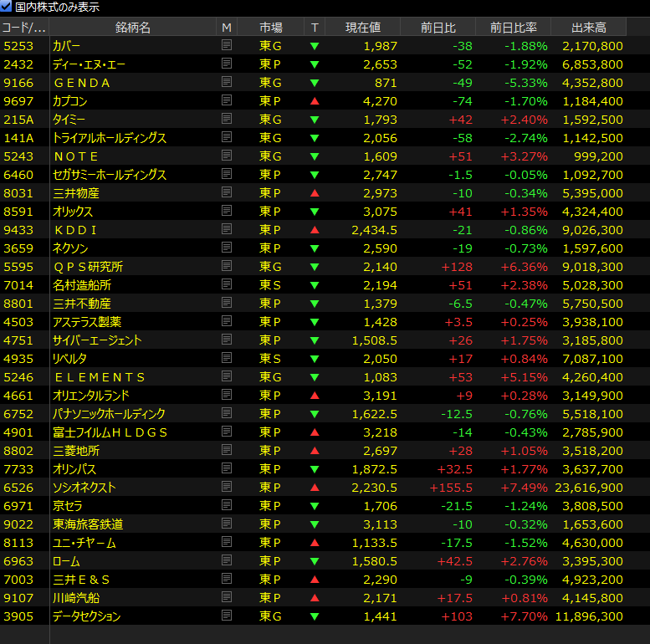This screenshot has width=650, height=644.
Task: Open memo icon for 三井物産 row
Action: click(227, 192)
